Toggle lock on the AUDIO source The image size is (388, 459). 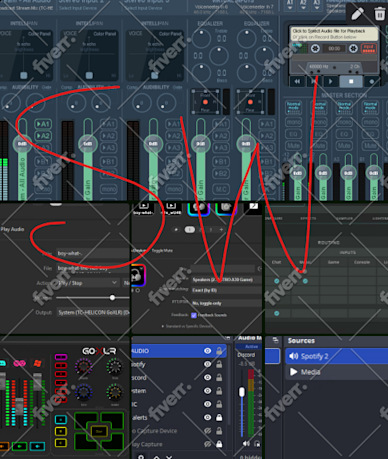(x=219, y=351)
